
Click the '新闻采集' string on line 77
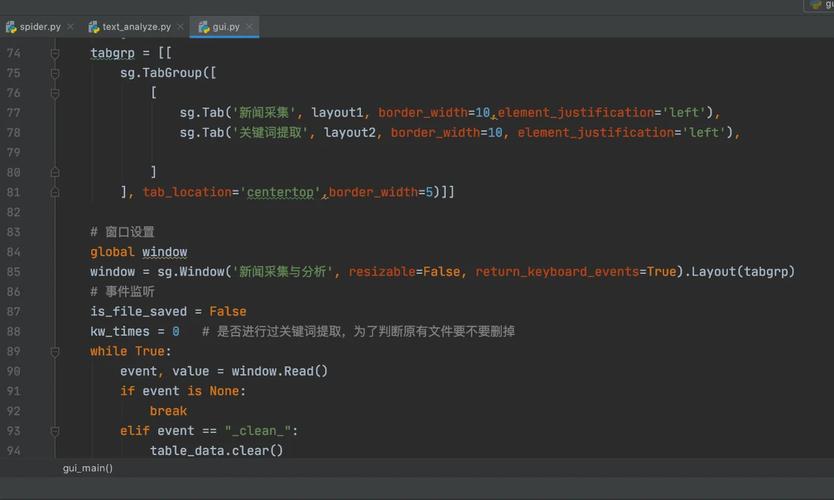264,113
